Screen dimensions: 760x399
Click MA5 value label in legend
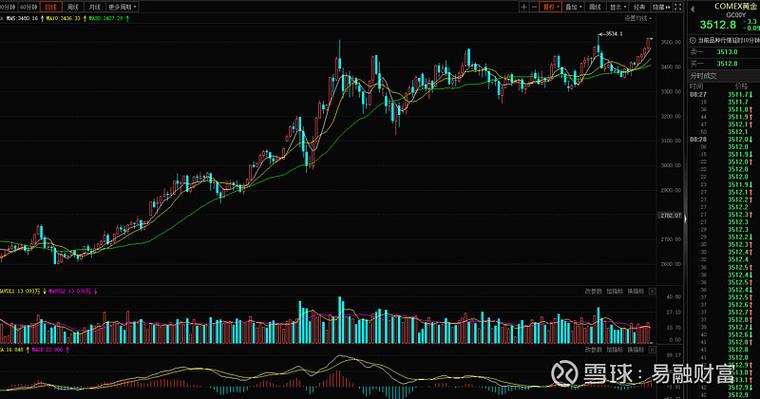pyautogui.click(x=21, y=18)
